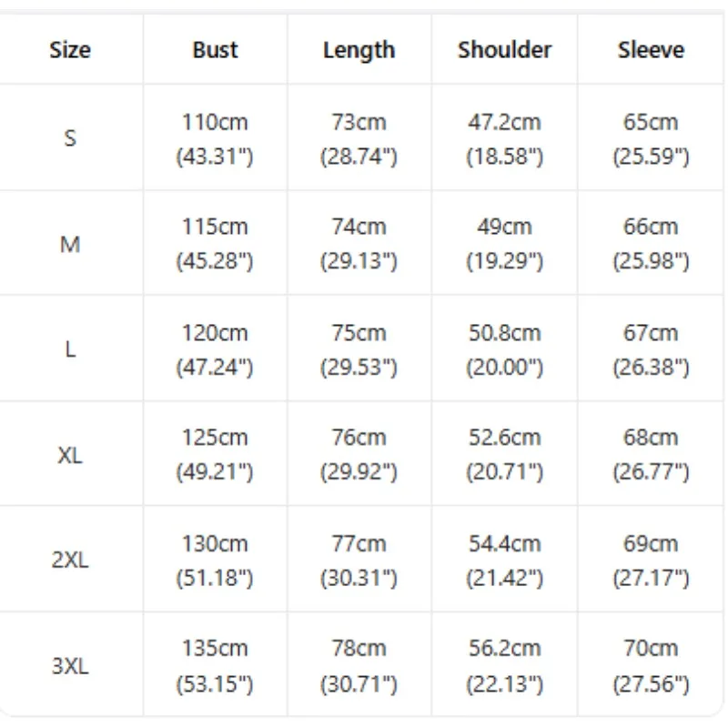
Task: Select the L size row label
Action: click(x=70, y=349)
